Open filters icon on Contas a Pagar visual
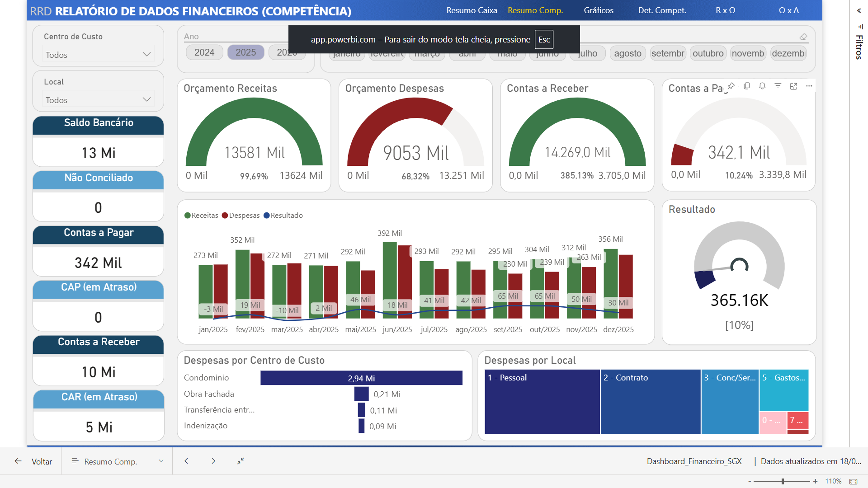 click(x=778, y=86)
